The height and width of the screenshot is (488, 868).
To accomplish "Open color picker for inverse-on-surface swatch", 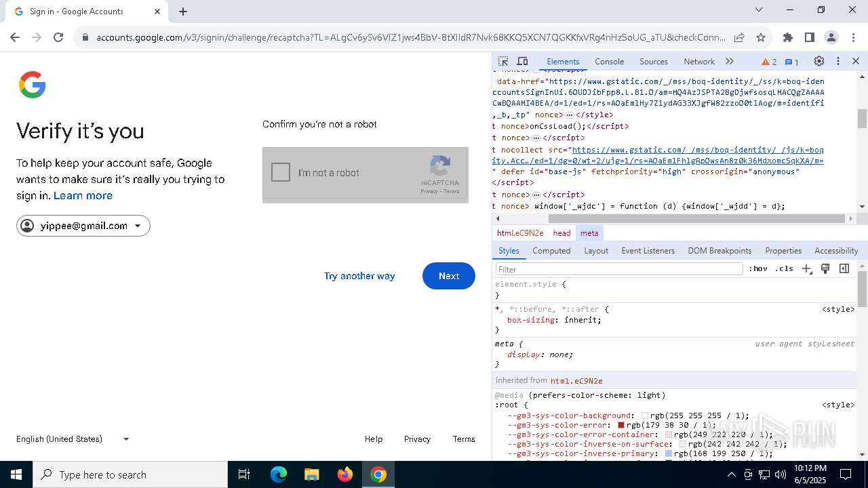I will point(683,444).
